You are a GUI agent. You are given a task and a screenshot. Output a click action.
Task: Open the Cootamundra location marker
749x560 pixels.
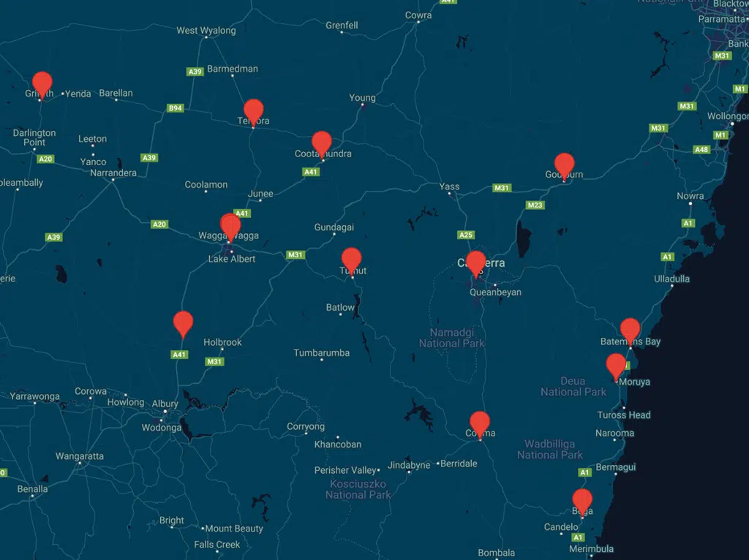(321, 143)
